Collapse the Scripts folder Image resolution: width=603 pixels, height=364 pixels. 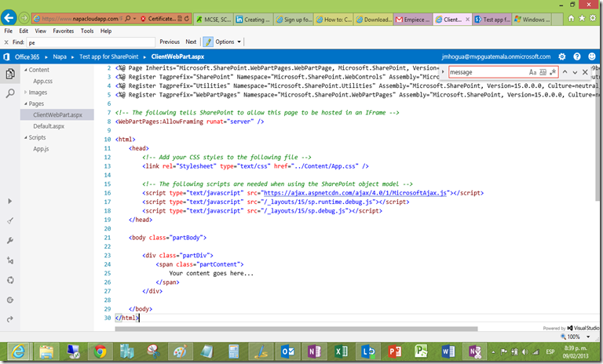point(26,137)
